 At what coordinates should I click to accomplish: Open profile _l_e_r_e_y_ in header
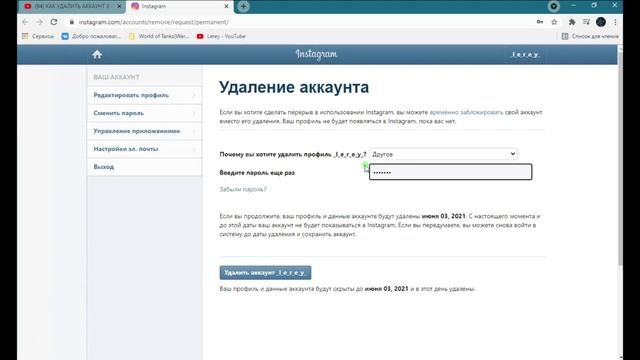click(525, 54)
